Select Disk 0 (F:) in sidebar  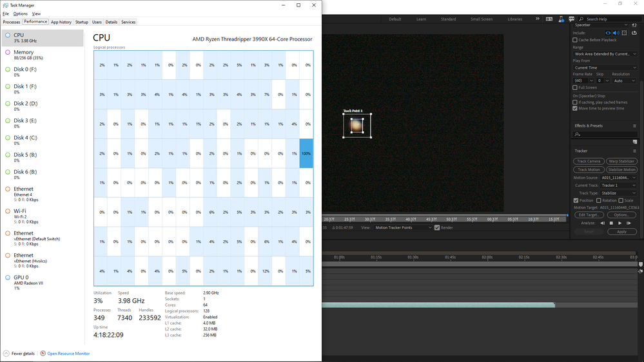coord(43,72)
